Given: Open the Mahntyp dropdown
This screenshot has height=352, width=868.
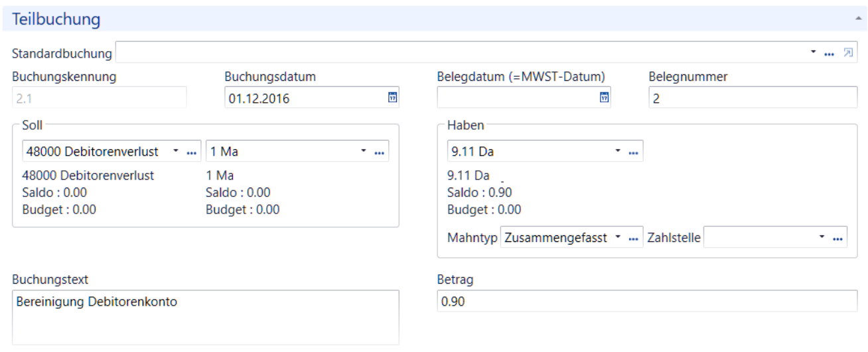Looking at the screenshot, I should coord(618,237).
